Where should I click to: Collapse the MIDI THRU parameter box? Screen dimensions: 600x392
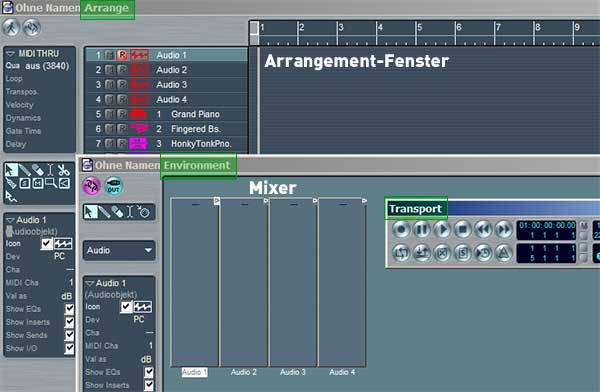10,54
